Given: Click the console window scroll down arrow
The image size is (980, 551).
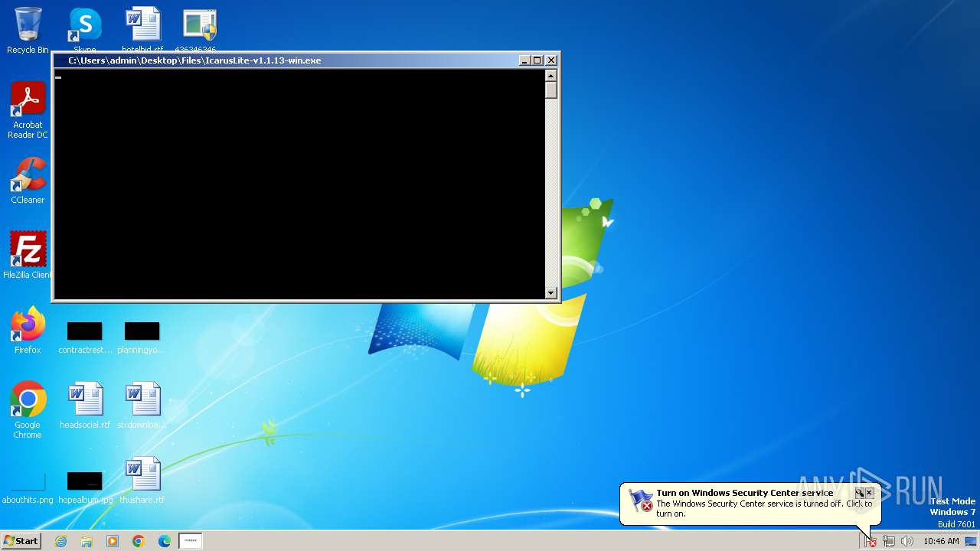Looking at the screenshot, I should pos(550,292).
